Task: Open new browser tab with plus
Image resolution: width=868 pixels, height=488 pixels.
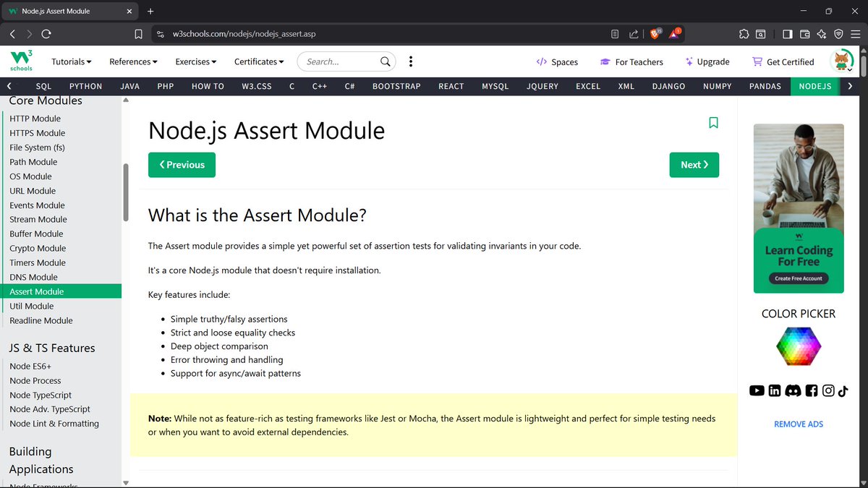Action: point(150,12)
